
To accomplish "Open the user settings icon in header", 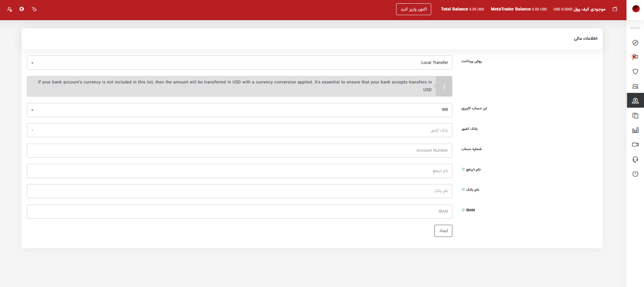I will click(9, 9).
